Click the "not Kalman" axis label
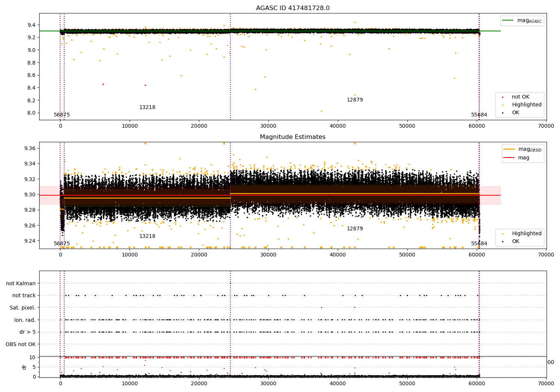 click(x=21, y=283)
